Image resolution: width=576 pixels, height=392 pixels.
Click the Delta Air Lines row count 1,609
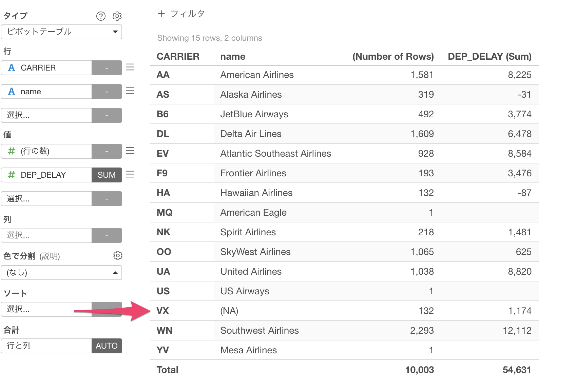click(422, 134)
